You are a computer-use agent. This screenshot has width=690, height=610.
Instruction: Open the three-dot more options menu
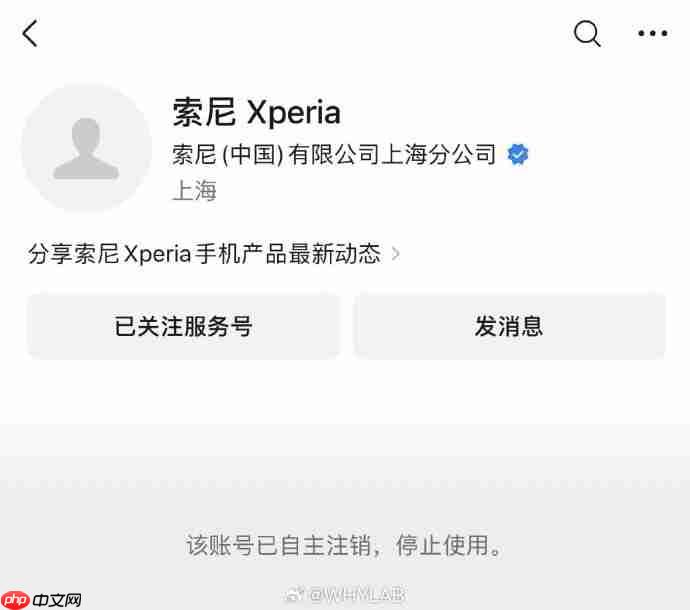[653, 33]
